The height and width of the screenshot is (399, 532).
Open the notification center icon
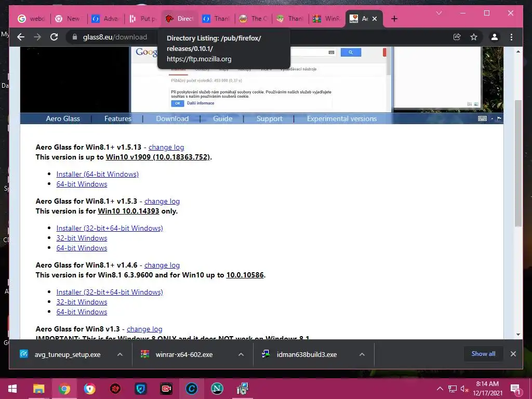pos(515,389)
